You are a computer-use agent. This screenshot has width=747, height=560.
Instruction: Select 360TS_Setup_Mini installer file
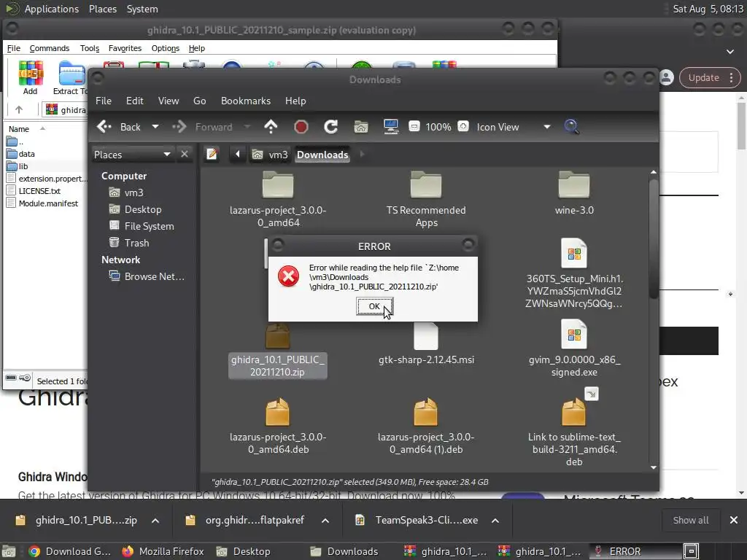point(574,273)
